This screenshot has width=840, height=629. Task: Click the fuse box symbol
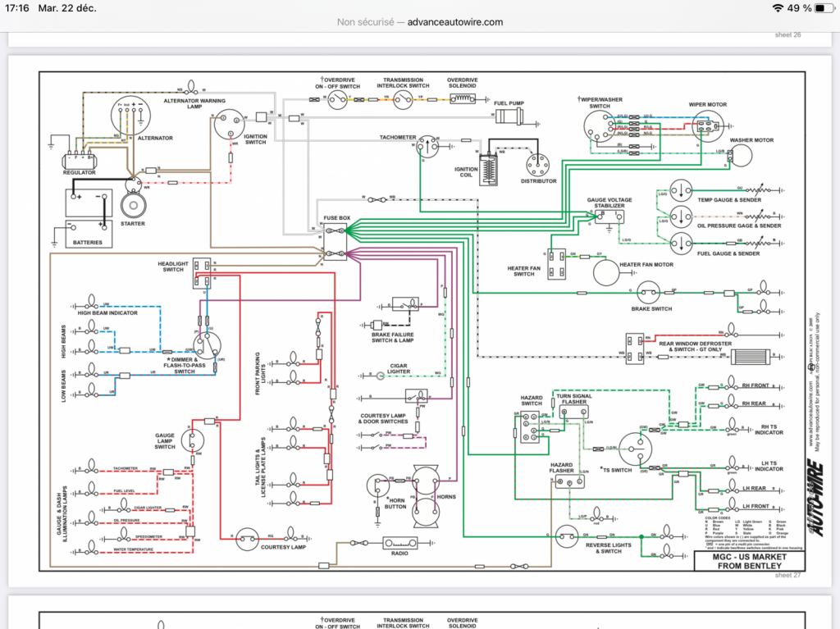(x=336, y=242)
